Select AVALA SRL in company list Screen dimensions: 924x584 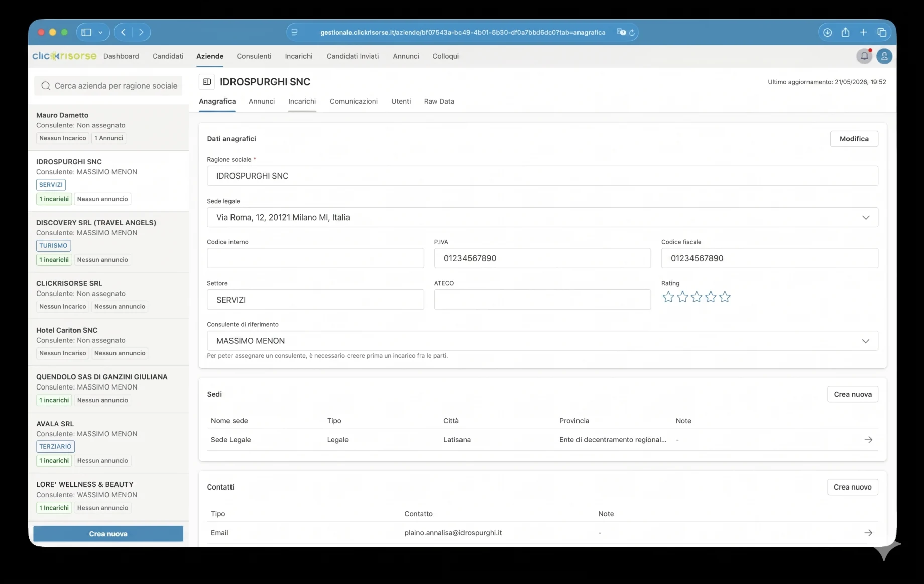click(x=108, y=443)
